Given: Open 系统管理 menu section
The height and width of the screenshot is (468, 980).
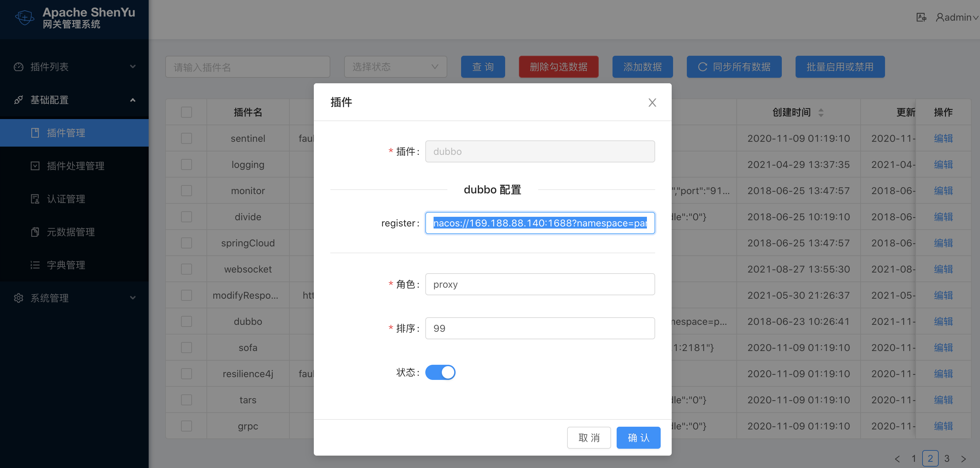Looking at the screenshot, I should (x=74, y=298).
